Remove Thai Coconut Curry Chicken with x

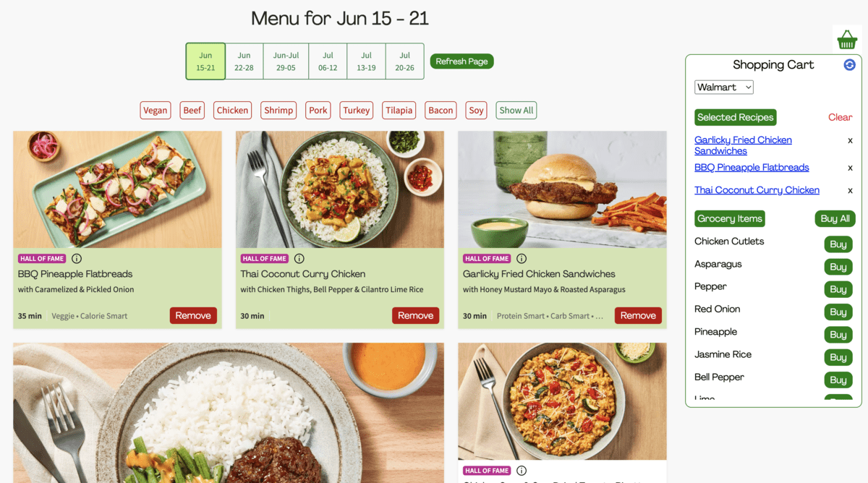[x=850, y=191]
